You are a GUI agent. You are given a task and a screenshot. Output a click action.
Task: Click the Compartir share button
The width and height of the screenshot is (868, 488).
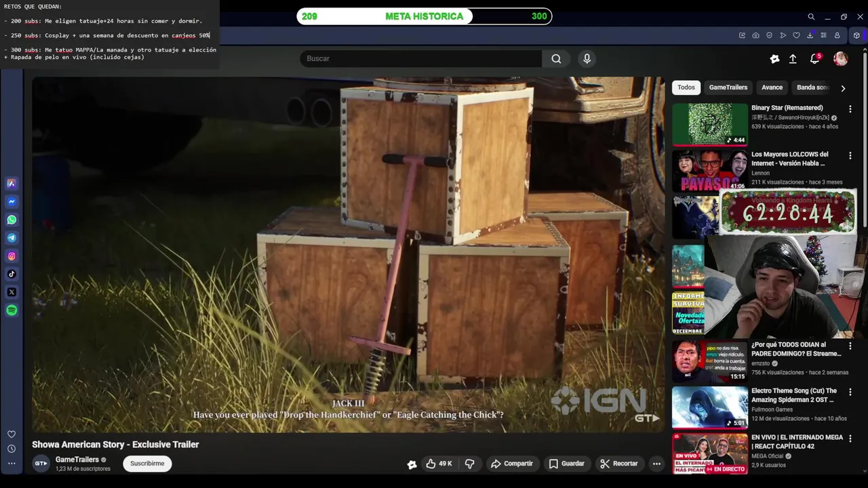tap(511, 464)
